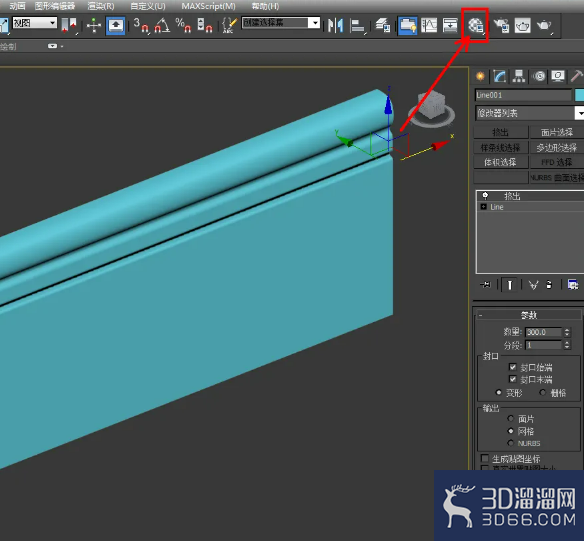
Task: Switch to the Hierarchy command panel tab
Action: (x=519, y=76)
